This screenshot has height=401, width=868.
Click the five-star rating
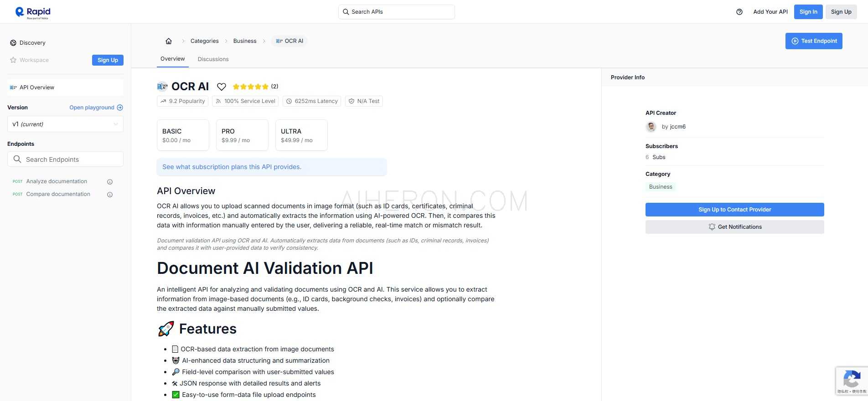250,87
